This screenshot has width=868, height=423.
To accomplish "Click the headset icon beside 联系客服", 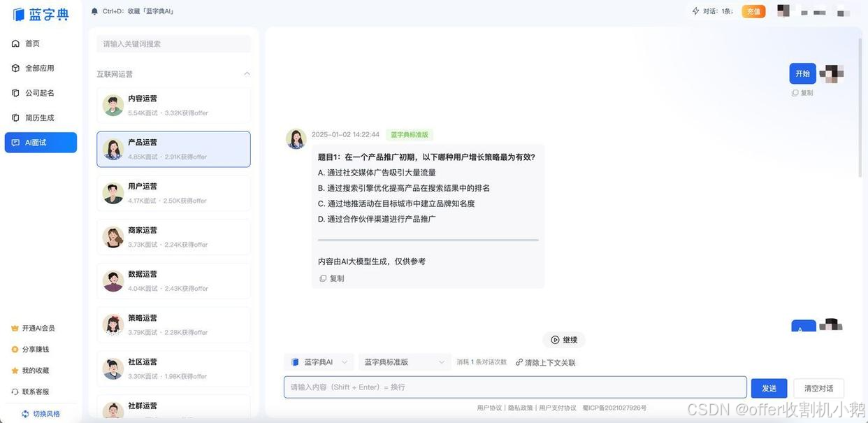I will 15,392.
